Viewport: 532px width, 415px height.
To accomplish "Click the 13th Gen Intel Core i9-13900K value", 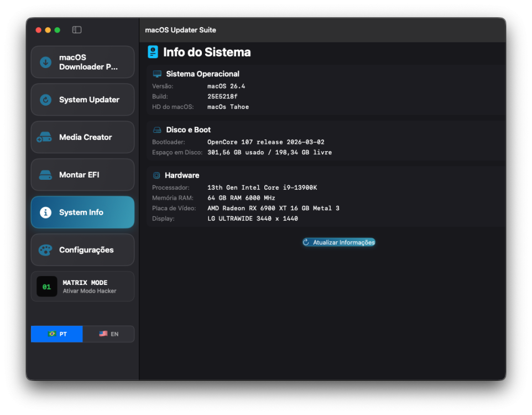I will point(262,188).
